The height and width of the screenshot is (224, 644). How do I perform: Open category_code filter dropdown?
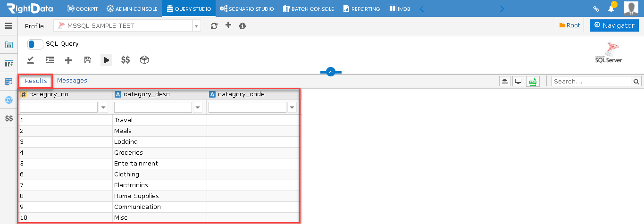(x=293, y=108)
